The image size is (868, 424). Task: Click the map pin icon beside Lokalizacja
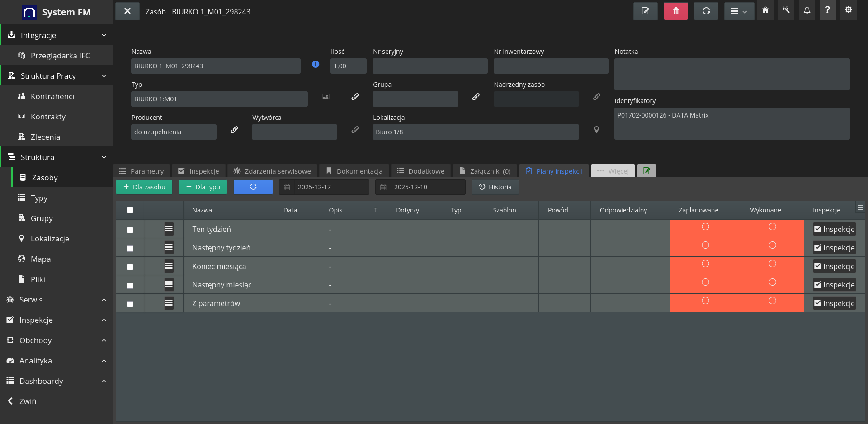point(596,130)
